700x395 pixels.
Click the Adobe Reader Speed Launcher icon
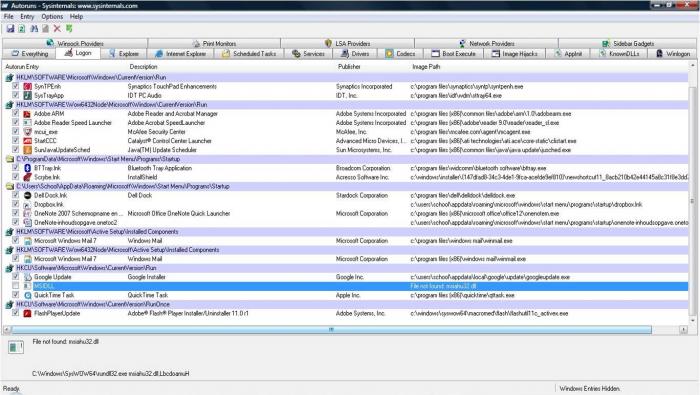click(x=28, y=123)
